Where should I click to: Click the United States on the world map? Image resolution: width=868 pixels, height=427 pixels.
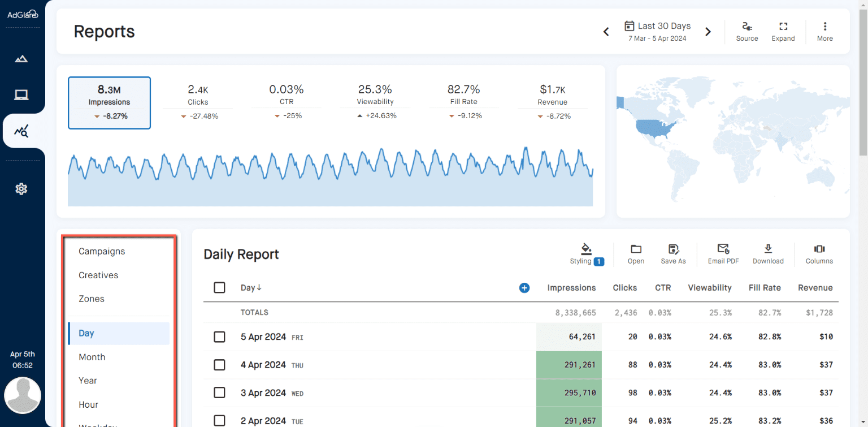point(654,130)
